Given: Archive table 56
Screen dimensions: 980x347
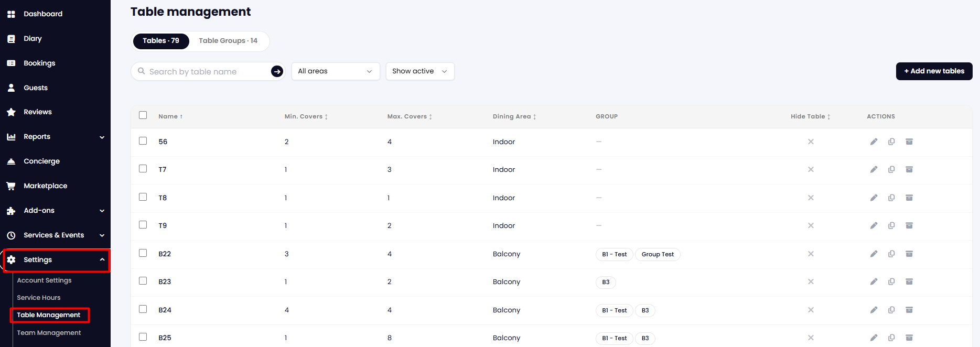Looking at the screenshot, I should (909, 142).
